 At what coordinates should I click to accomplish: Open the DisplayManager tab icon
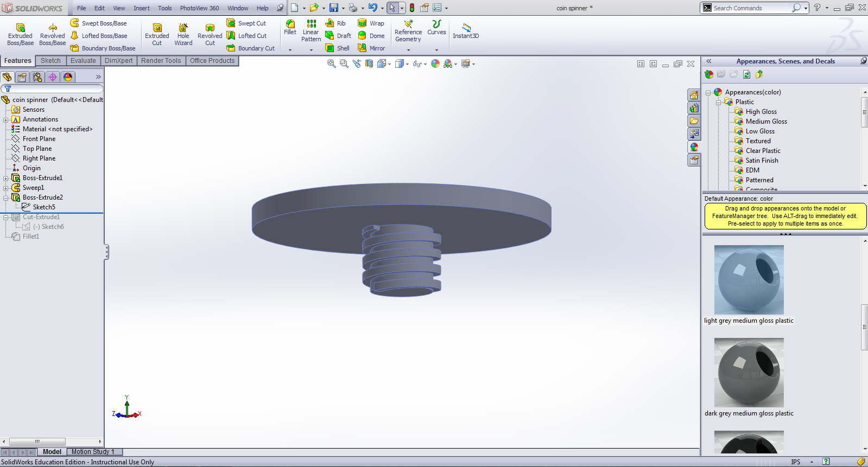tap(68, 77)
